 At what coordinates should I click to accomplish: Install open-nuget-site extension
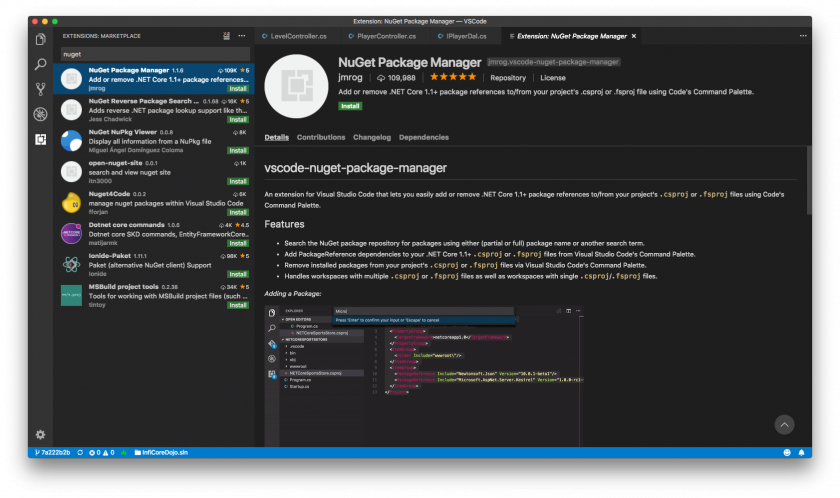[238, 182]
